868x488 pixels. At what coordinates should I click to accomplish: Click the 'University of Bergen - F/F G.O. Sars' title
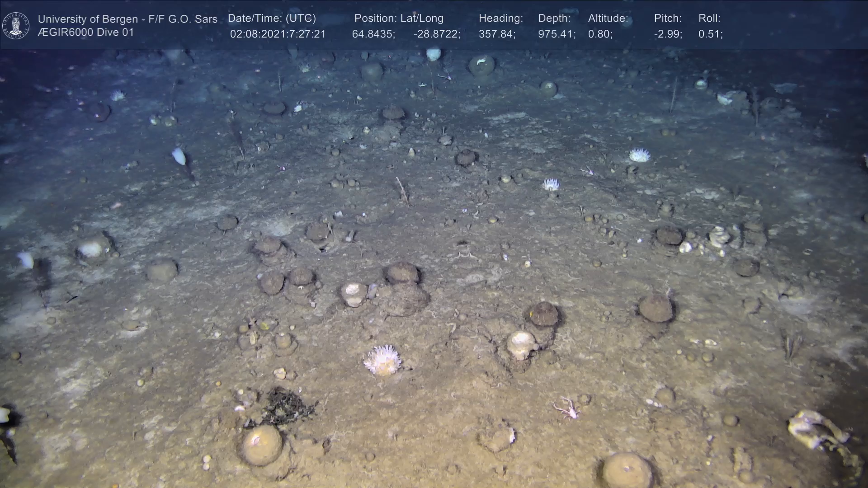point(127,19)
